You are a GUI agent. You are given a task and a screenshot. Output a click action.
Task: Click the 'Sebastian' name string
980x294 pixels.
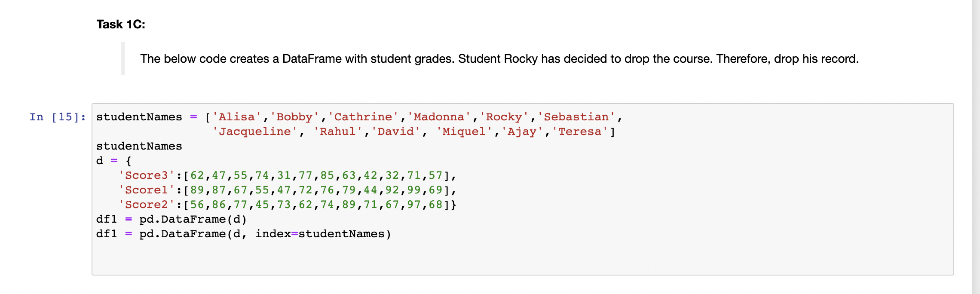coord(576,117)
